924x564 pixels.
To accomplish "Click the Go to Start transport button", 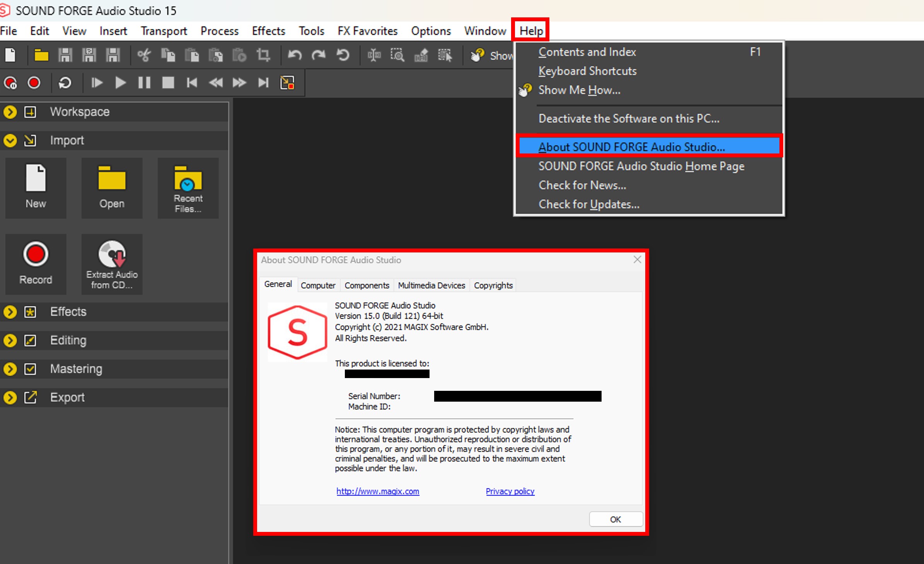I will coord(192,83).
